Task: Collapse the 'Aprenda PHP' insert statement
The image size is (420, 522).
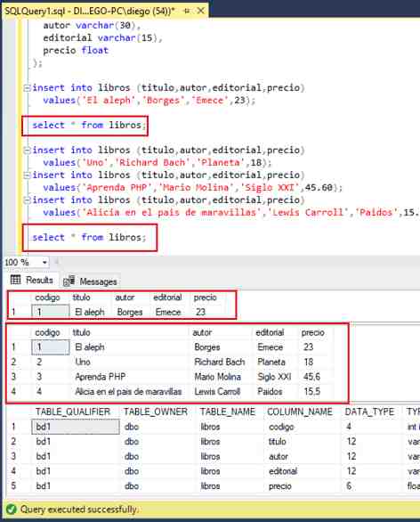Action: [27, 175]
